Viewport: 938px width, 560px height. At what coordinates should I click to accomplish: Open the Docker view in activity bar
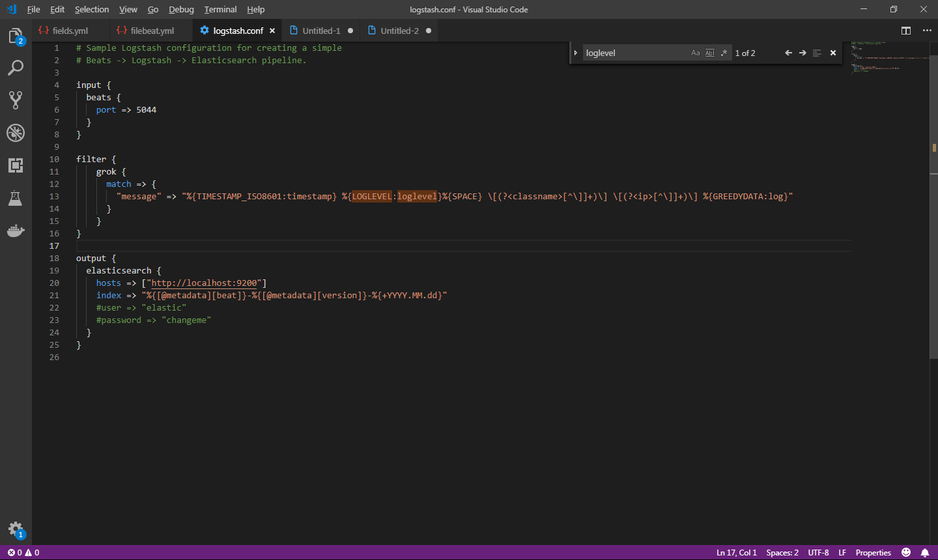pyautogui.click(x=16, y=231)
